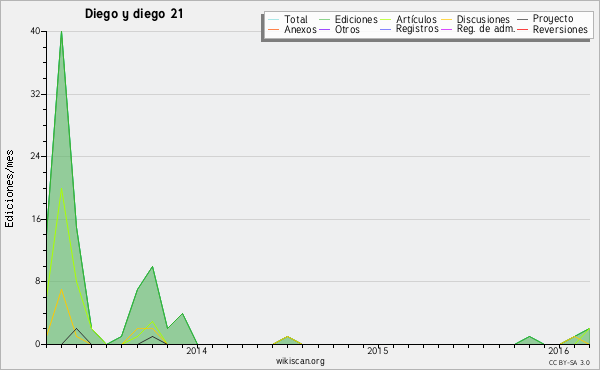Viewport: 600px width, 370px height.
Task: Click the y-axis label '32'
Action: tap(35, 94)
